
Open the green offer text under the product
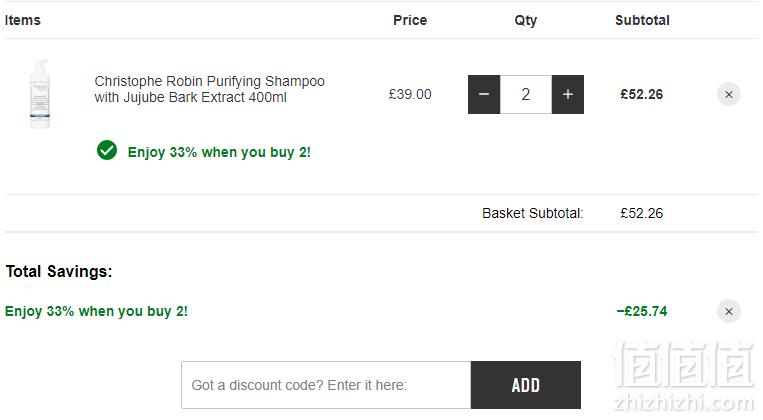219,152
